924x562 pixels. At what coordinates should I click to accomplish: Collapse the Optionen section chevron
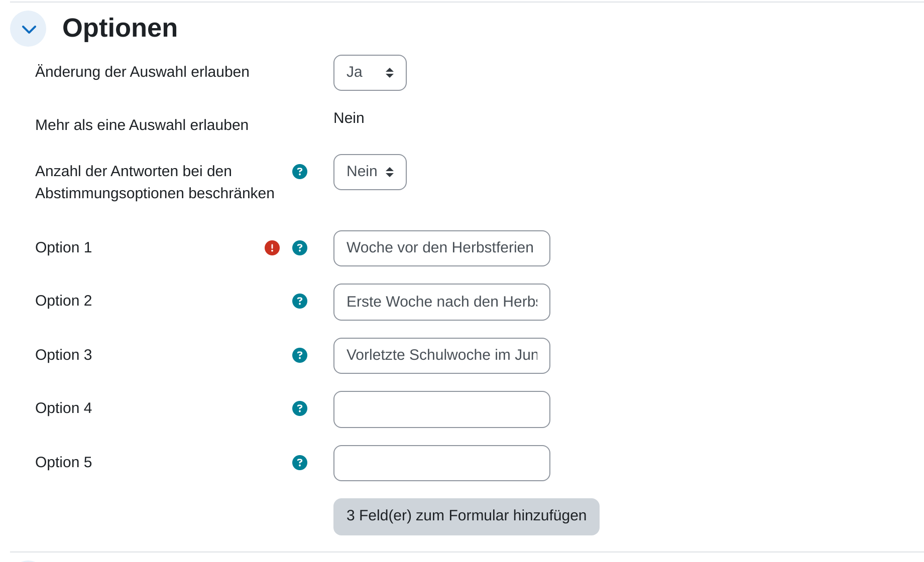(28, 29)
